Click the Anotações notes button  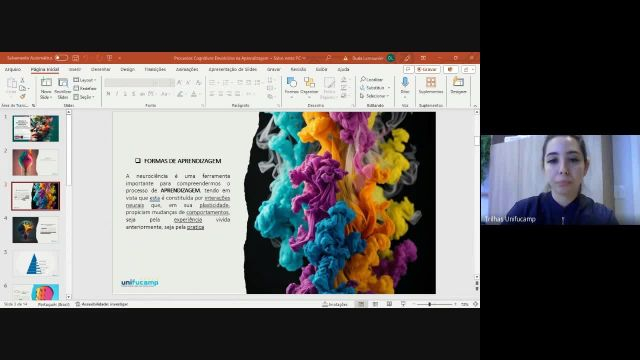(x=335, y=304)
